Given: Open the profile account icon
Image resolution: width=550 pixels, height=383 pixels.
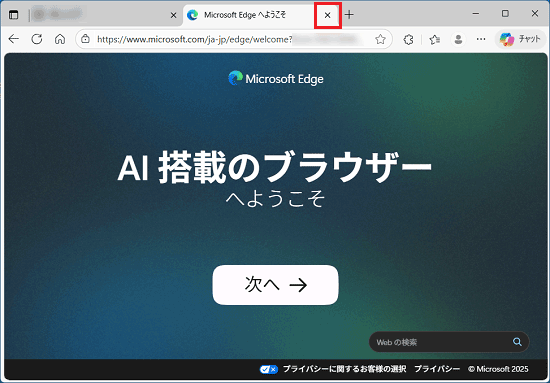Looking at the screenshot, I should (458, 39).
